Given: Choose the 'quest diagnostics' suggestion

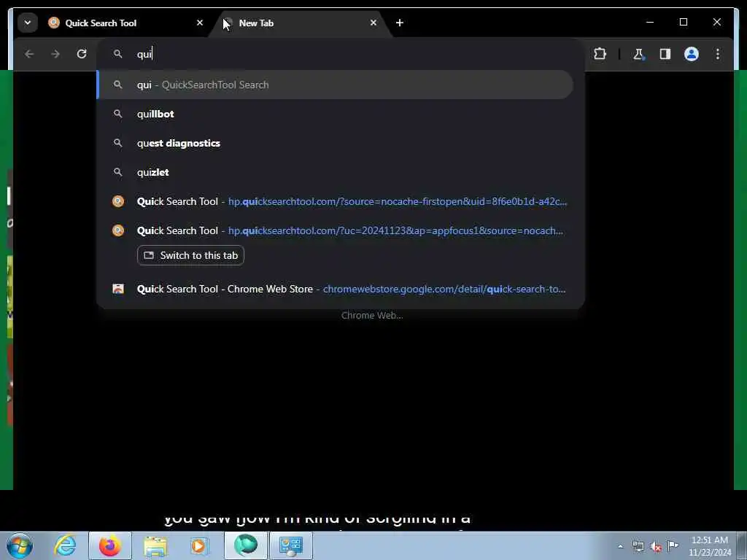Looking at the screenshot, I should (335, 143).
